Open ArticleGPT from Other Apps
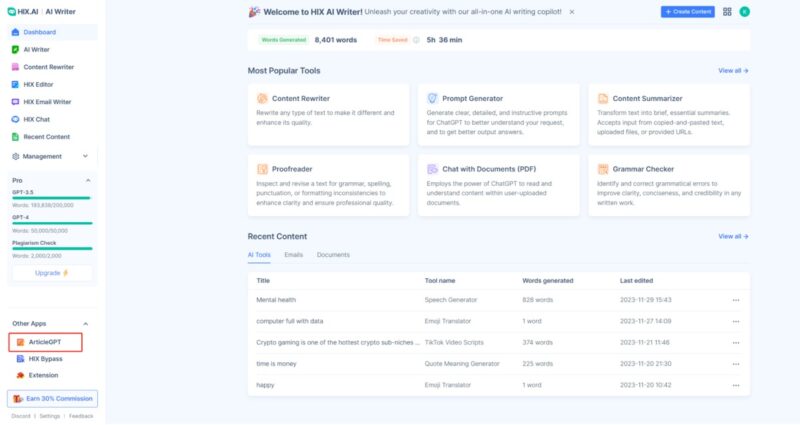The image size is (800, 425). click(x=45, y=342)
